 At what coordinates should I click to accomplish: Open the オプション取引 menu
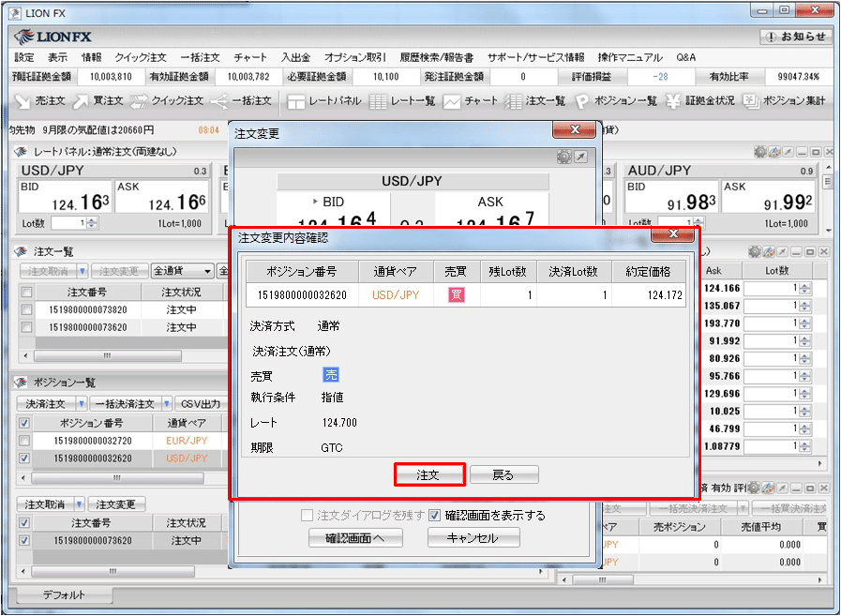[355, 57]
